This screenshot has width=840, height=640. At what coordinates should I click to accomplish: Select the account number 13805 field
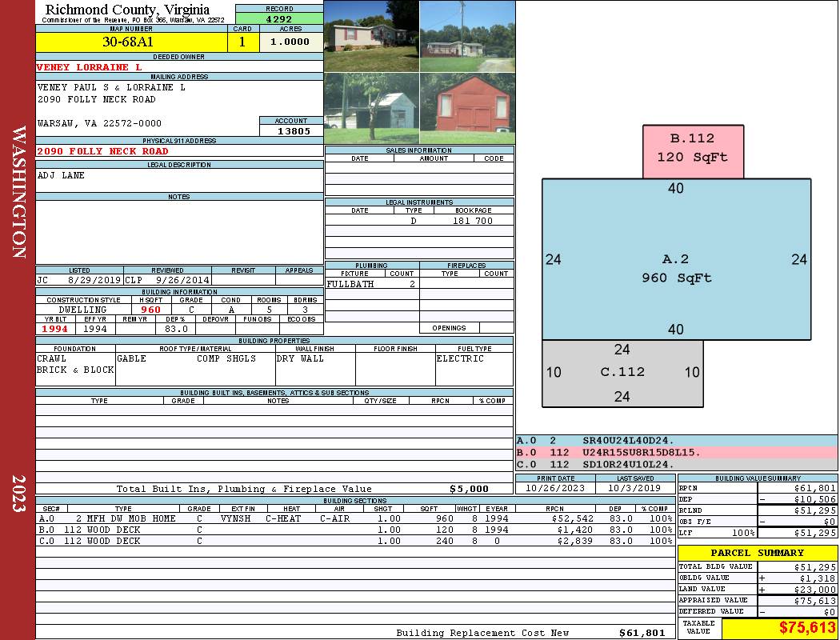[x=291, y=130]
